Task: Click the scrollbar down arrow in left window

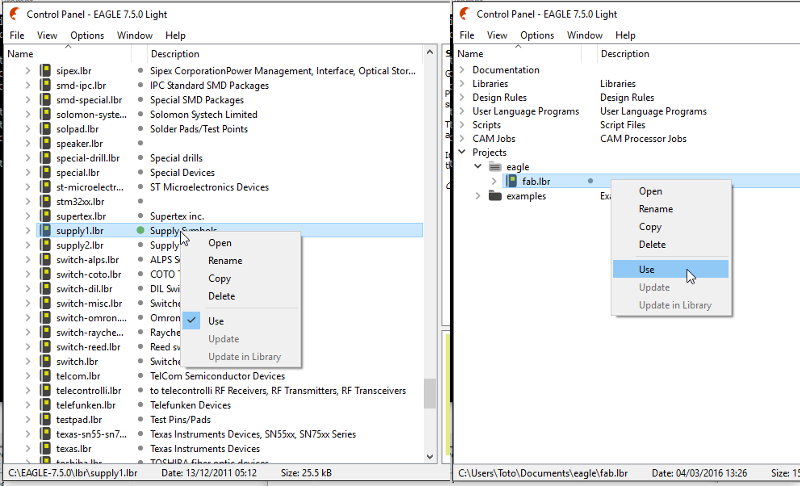Action: 430,457
